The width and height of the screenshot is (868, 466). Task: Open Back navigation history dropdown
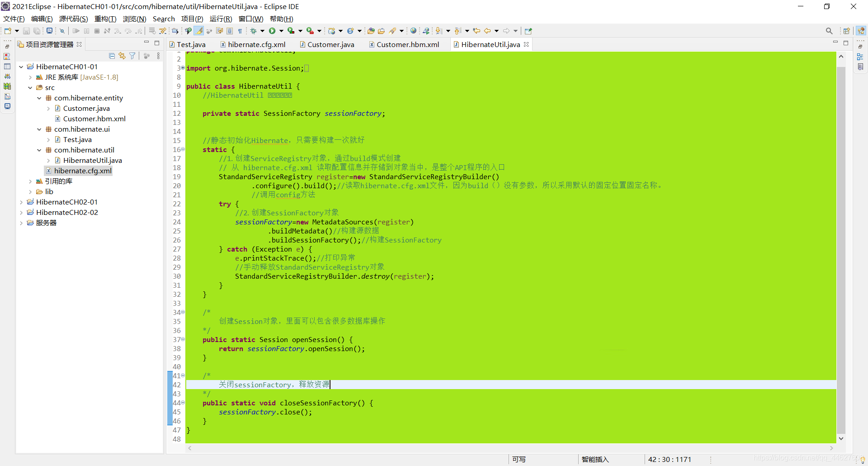pyautogui.click(x=496, y=31)
